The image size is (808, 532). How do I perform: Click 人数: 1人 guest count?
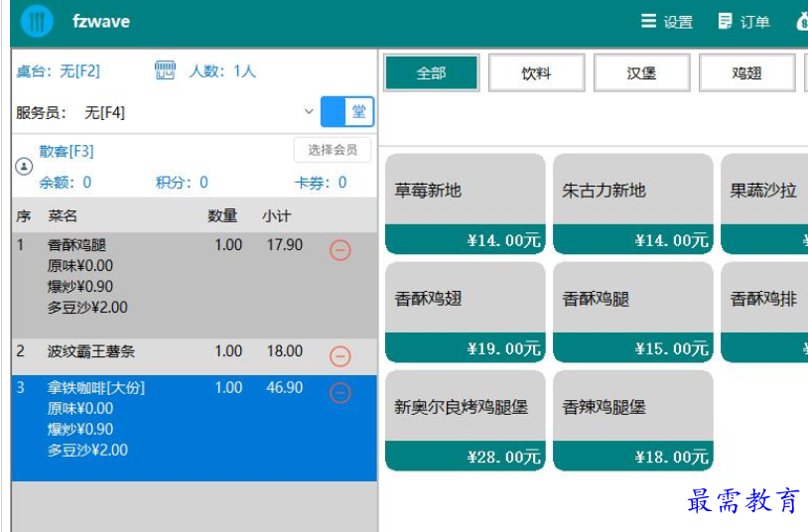coord(222,70)
